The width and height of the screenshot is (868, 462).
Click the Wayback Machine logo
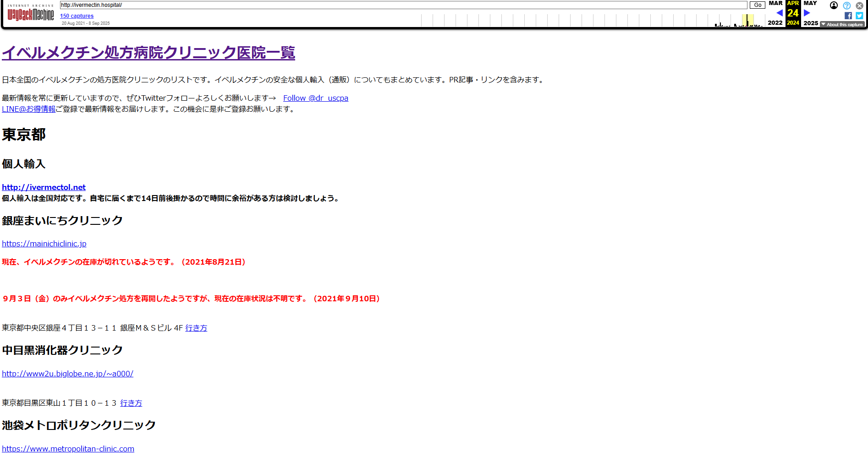[x=30, y=14]
